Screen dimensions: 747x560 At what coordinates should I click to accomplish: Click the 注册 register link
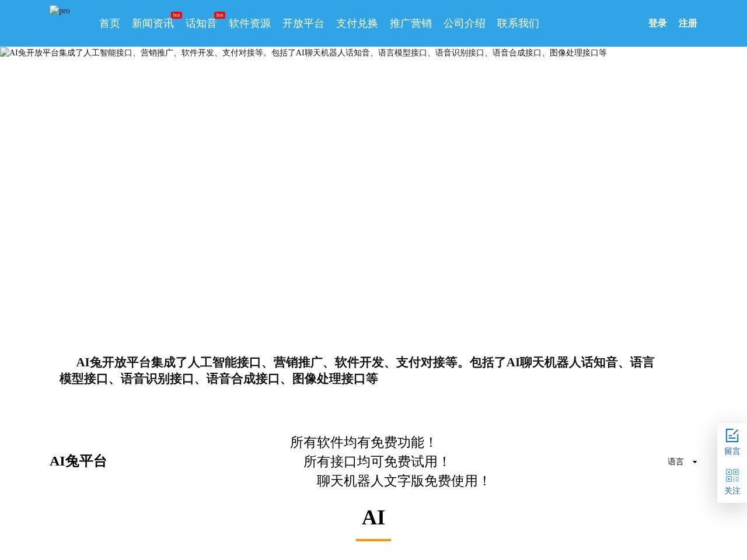pos(687,23)
